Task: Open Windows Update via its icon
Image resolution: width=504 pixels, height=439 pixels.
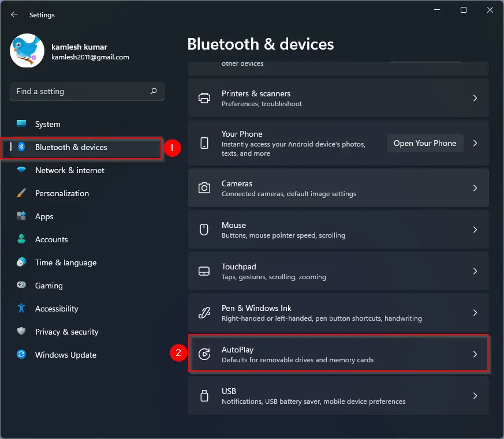Action: [21, 355]
